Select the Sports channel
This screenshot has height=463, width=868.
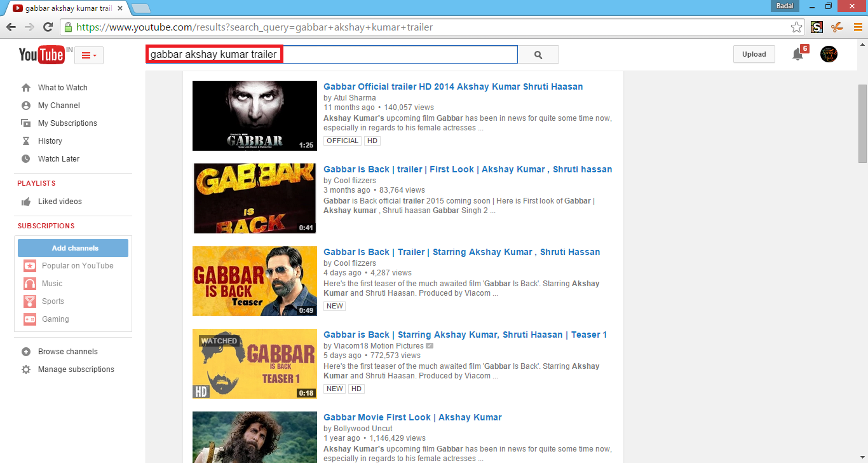pos(53,301)
